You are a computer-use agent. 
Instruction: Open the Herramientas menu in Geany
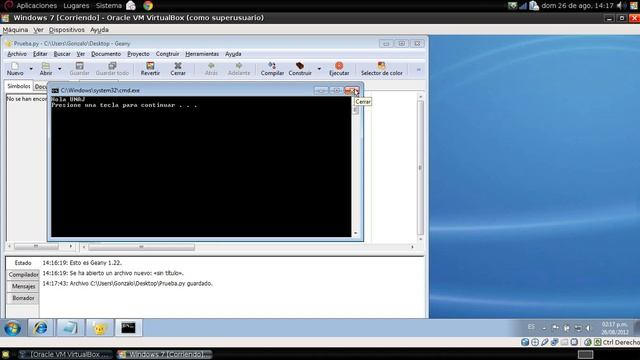pyautogui.click(x=202, y=54)
